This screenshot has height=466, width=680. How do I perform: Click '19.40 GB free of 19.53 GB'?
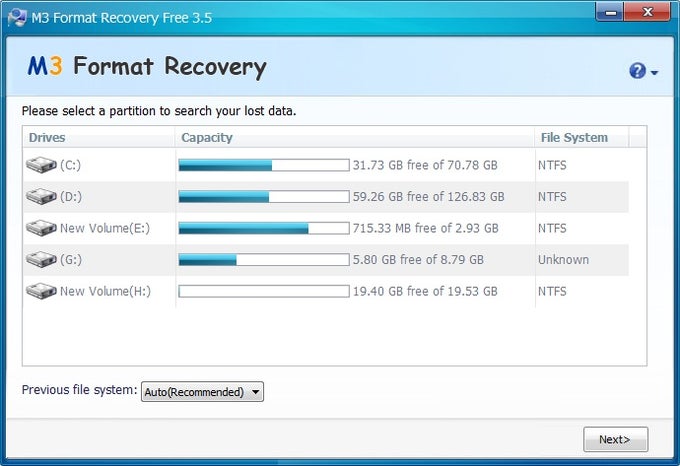425,291
